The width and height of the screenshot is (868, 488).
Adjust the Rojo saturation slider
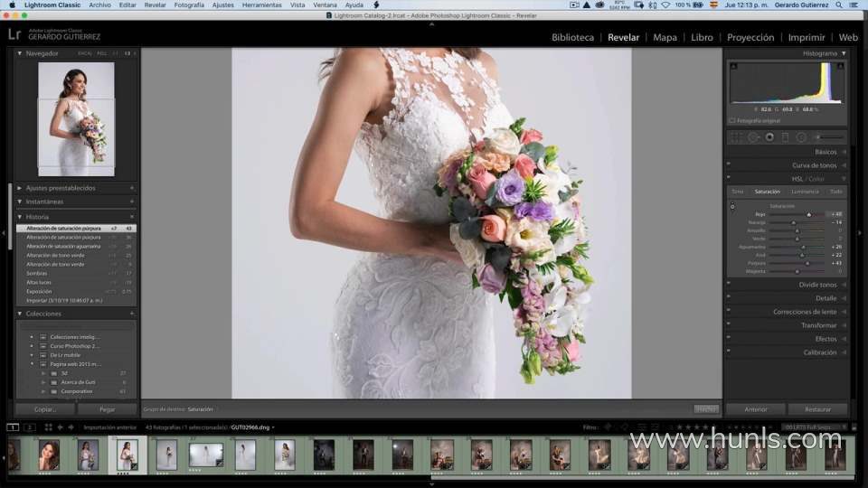(808, 214)
